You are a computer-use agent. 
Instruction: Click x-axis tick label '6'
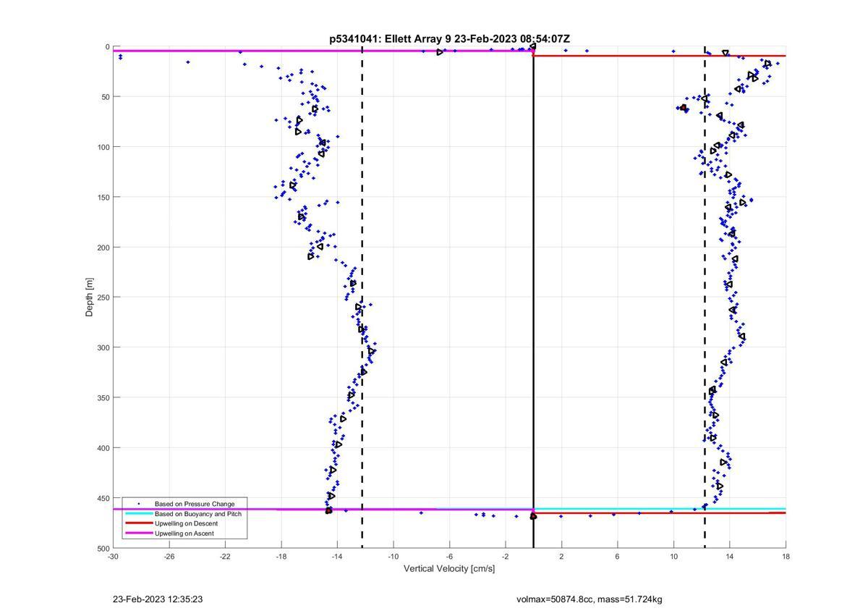tap(618, 557)
